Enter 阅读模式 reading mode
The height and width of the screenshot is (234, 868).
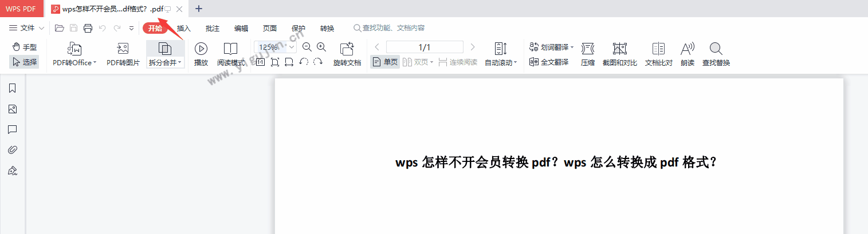pyautogui.click(x=231, y=55)
